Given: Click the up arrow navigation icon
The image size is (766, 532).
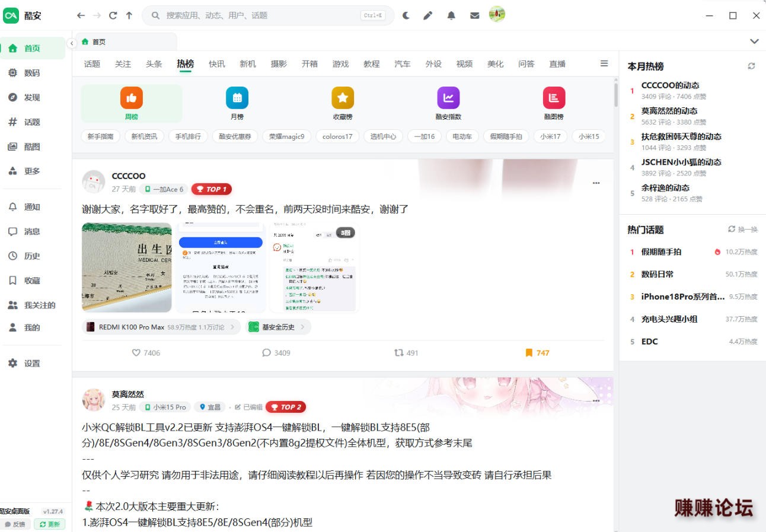Looking at the screenshot, I should click(129, 15).
